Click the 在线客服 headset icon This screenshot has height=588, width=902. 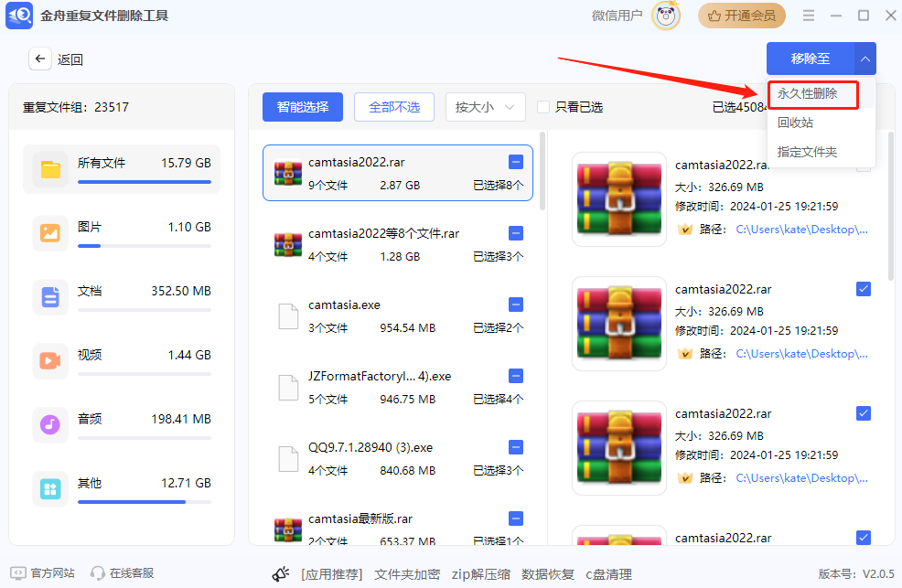pos(98,573)
